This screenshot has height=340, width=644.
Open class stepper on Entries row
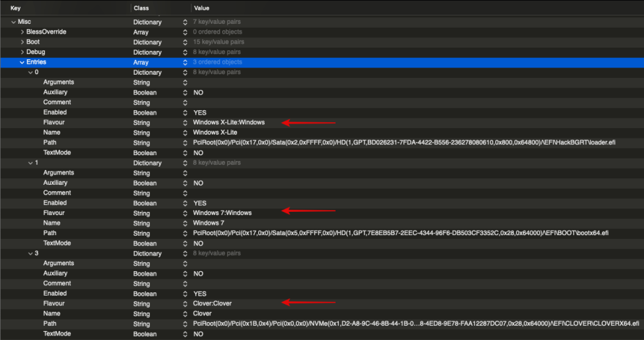pyautogui.click(x=185, y=62)
